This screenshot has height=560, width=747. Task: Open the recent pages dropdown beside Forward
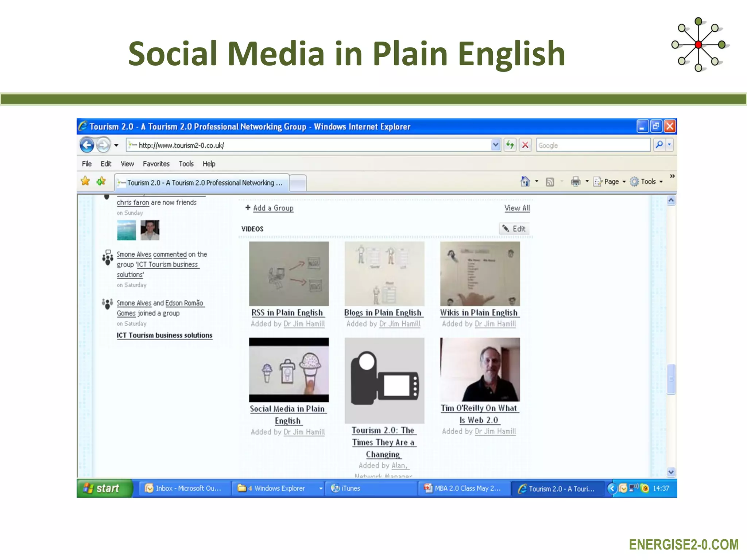click(116, 145)
